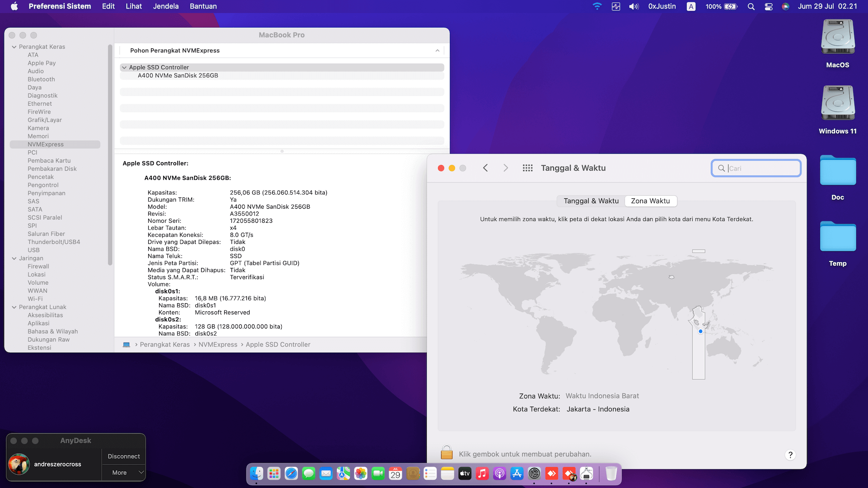Click the world map time zone area
Viewport: 868px width, 488px height.
tap(617, 314)
